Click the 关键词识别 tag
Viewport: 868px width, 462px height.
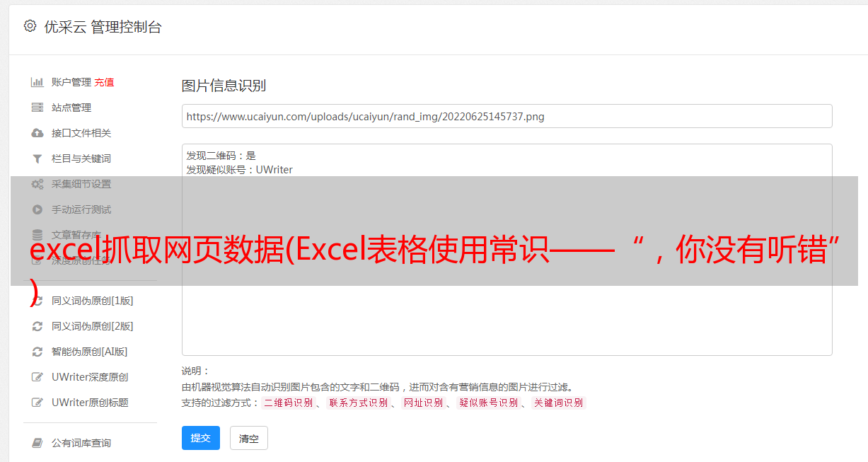tap(558, 403)
